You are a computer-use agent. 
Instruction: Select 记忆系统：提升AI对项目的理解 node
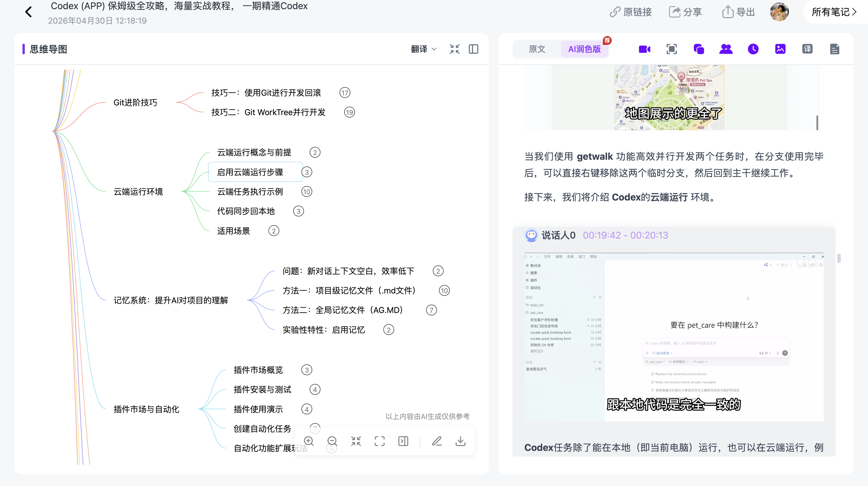(x=171, y=300)
